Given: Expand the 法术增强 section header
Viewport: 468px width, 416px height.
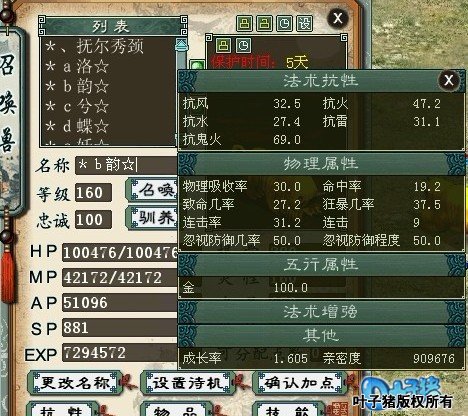Looking at the screenshot, I should pos(321,312).
